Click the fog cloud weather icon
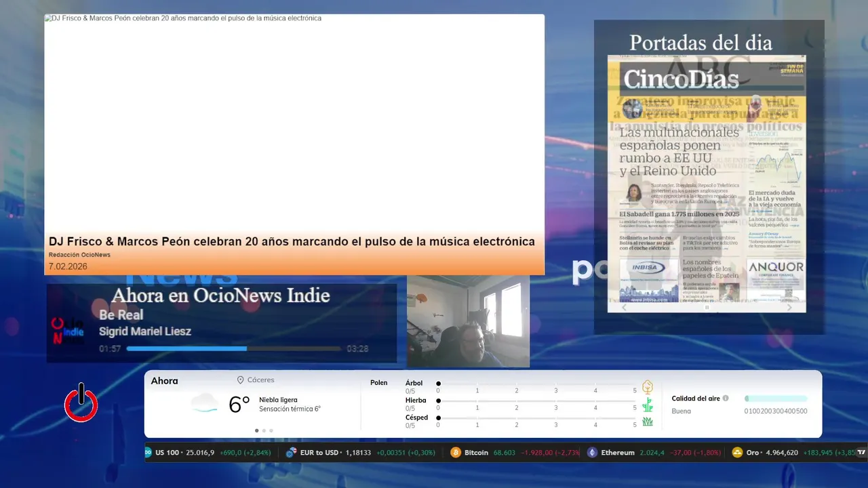This screenshot has width=868, height=488. click(205, 403)
